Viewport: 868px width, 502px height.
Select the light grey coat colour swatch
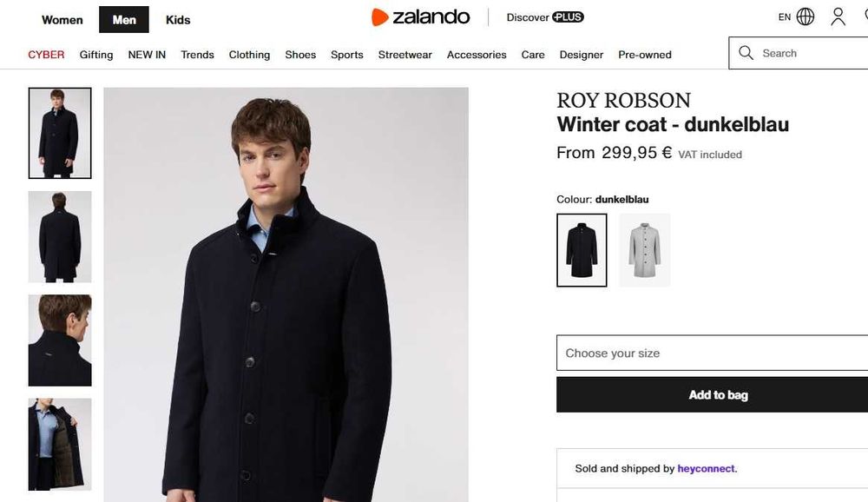[644, 250]
